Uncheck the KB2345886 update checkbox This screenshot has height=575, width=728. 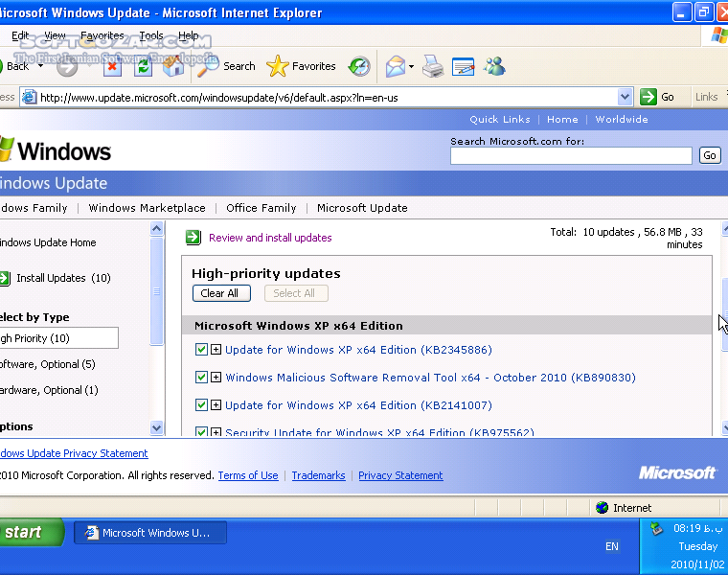coord(201,349)
